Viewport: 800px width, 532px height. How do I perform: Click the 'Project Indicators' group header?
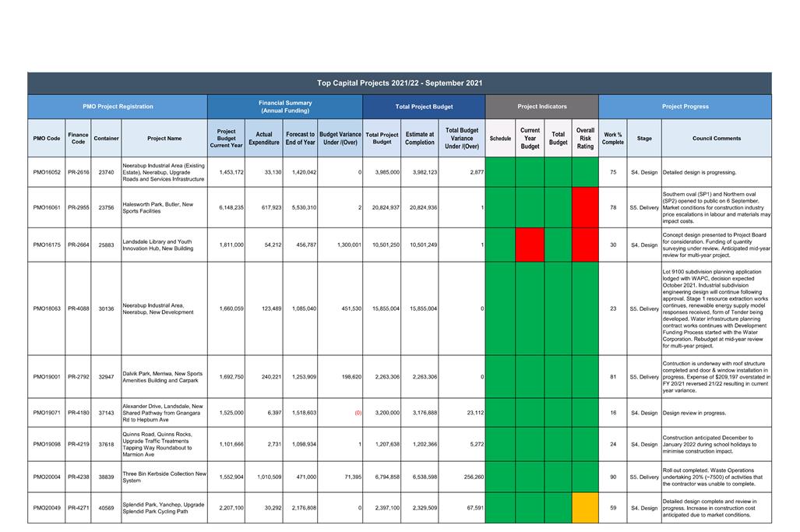coord(542,107)
